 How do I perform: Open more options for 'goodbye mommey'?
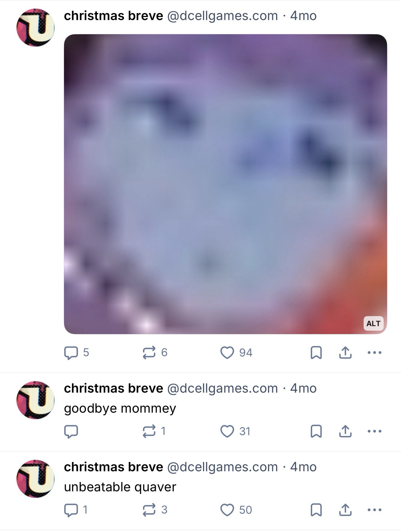(374, 431)
